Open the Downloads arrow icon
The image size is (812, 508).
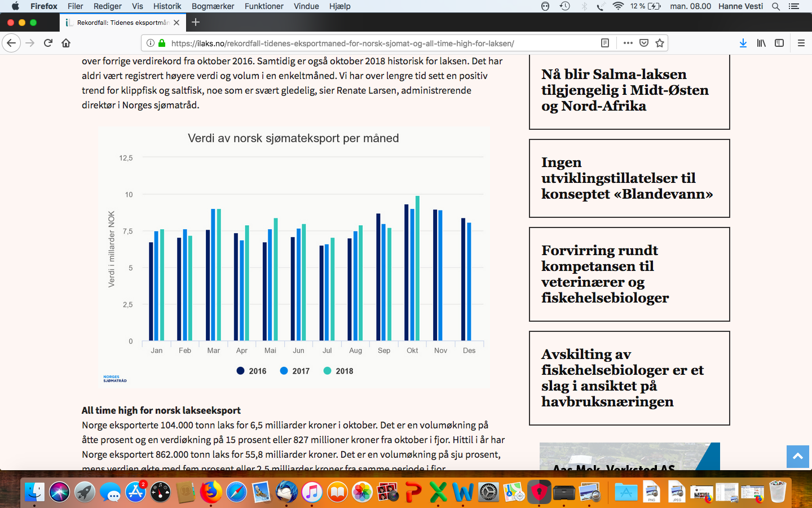click(743, 43)
